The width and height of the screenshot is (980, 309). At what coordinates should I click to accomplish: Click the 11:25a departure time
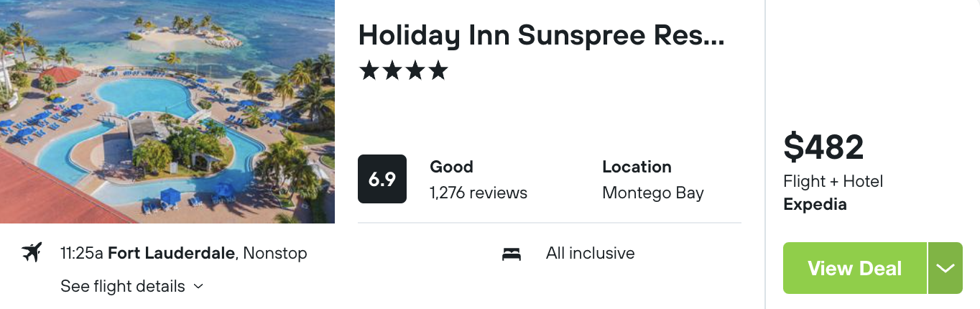click(x=82, y=253)
